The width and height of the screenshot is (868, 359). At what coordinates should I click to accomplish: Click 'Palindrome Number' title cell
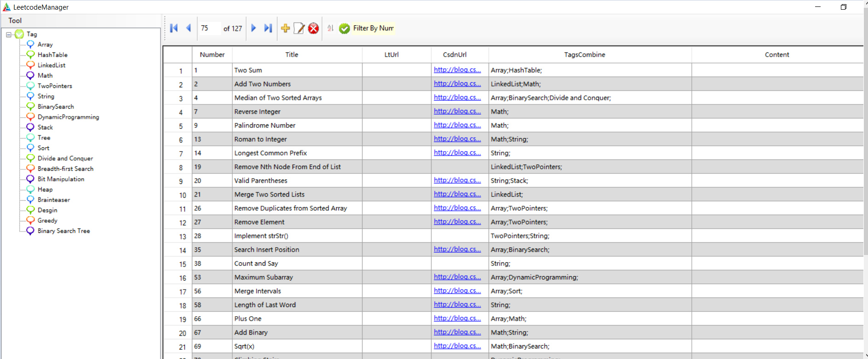(x=297, y=125)
